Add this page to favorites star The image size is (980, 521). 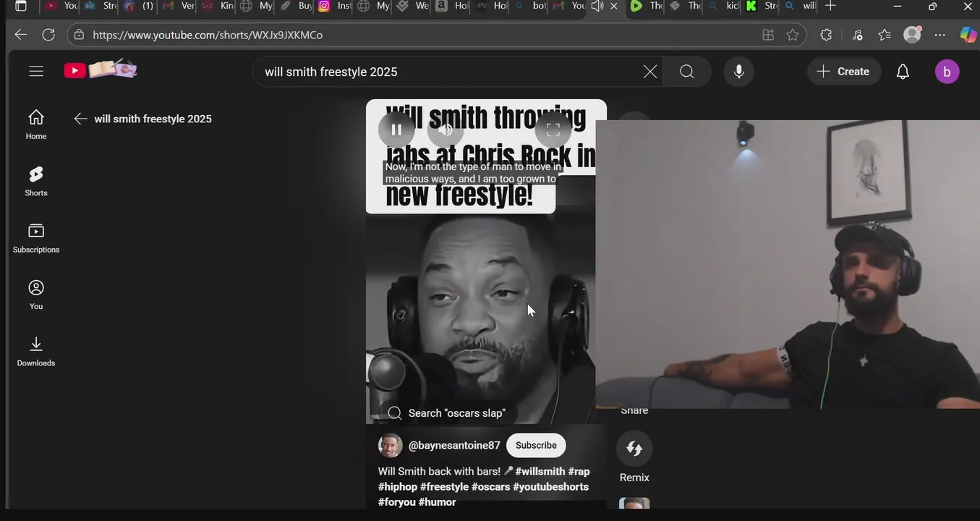tap(793, 35)
